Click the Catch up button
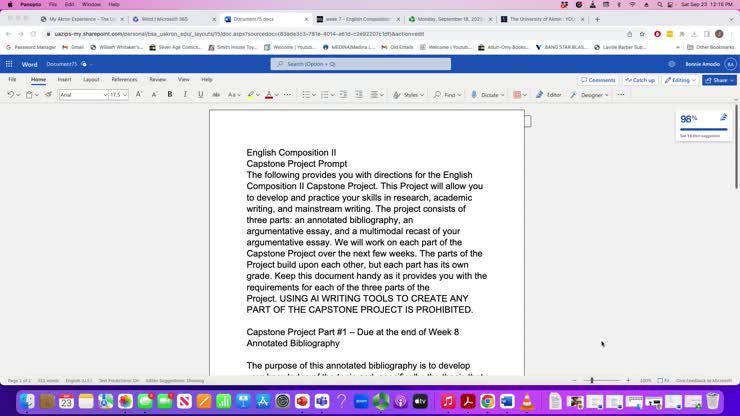 click(640, 80)
